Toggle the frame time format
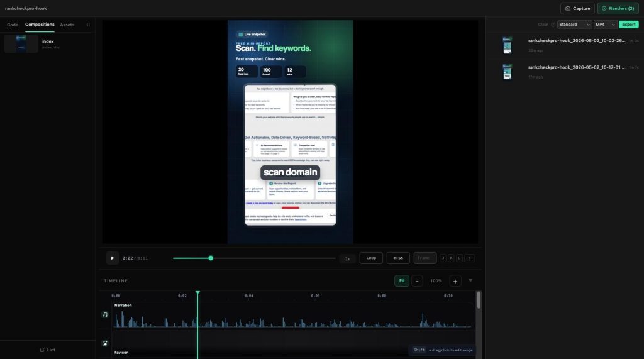 tap(425, 258)
